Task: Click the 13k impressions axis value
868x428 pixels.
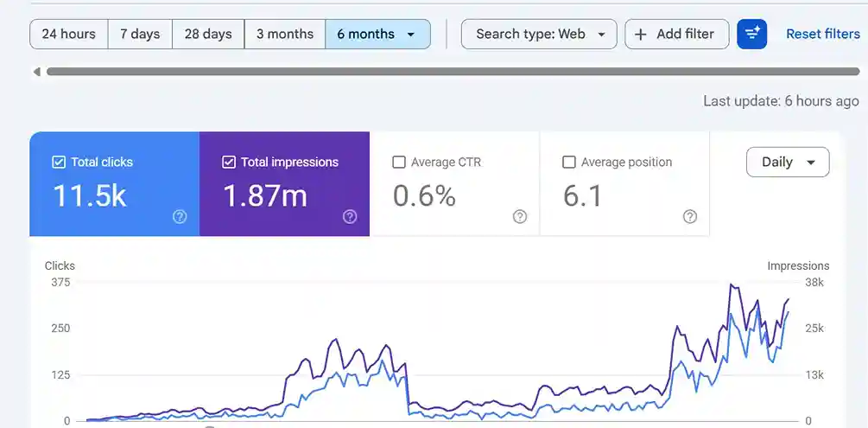Action: (814, 374)
